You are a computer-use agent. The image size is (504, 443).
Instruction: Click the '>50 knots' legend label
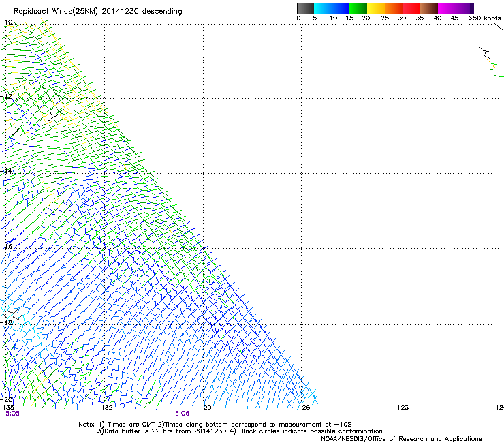tap(484, 18)
